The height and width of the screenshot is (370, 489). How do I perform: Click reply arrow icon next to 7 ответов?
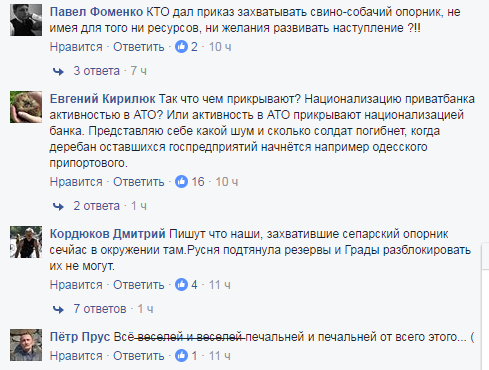(x=58, y=309)
